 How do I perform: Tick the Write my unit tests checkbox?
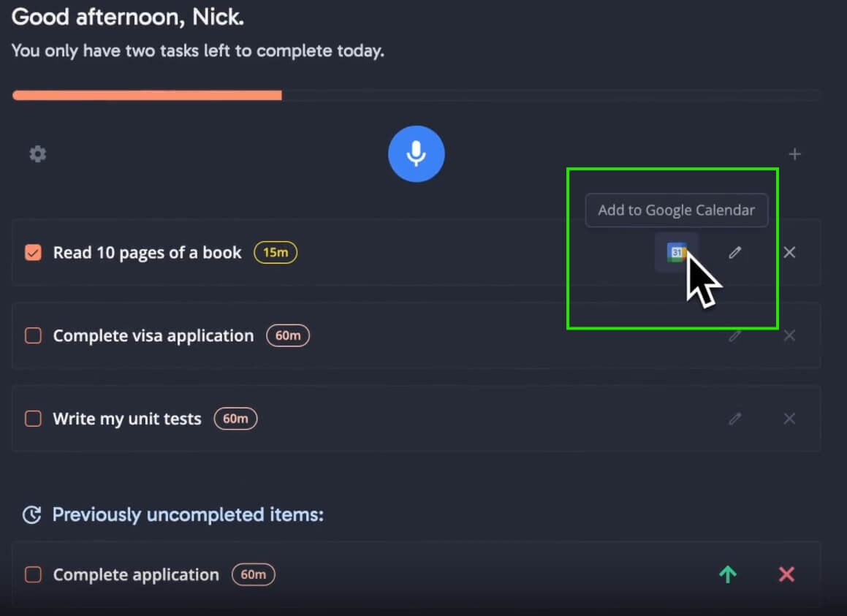point(33,418)
